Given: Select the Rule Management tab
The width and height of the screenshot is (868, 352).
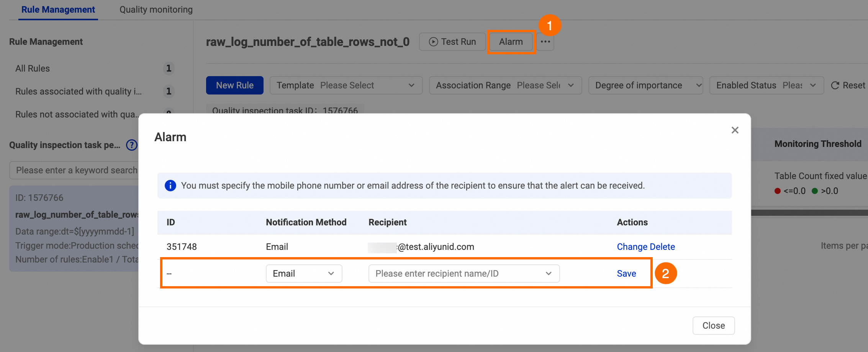Looking at the screenshot, I should (x=58, y=10).
